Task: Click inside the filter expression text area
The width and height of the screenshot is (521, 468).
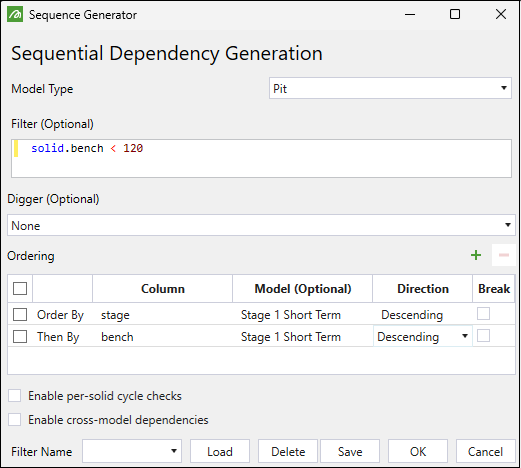Action: click(261, 158)
